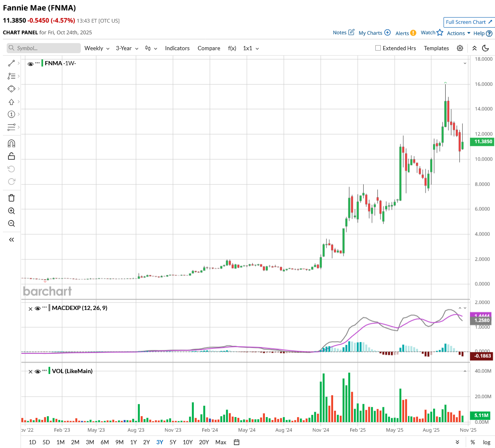Toggle the magnet snap mode
The image size is (495, 448).
pos(11,143)
